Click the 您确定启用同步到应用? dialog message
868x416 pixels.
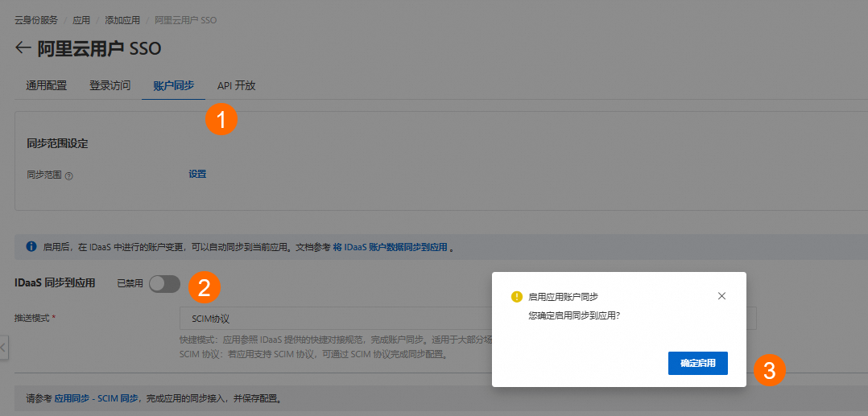pyautogui.click(x=573, y=316)
